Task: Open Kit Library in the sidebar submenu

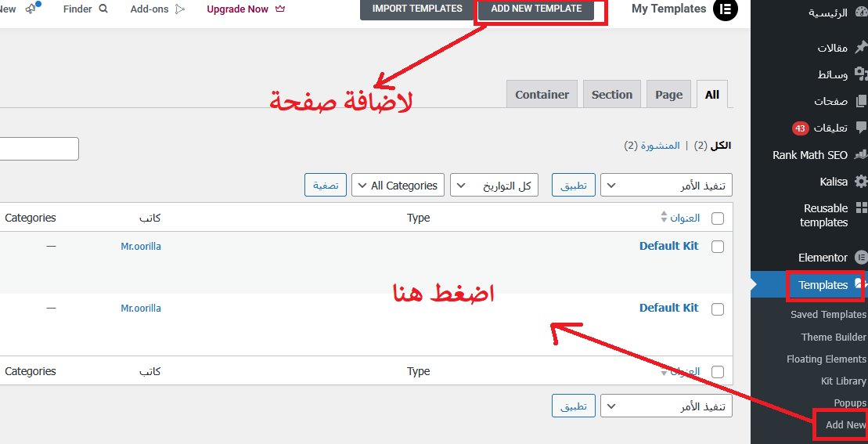Action: [x=844, y=381]
